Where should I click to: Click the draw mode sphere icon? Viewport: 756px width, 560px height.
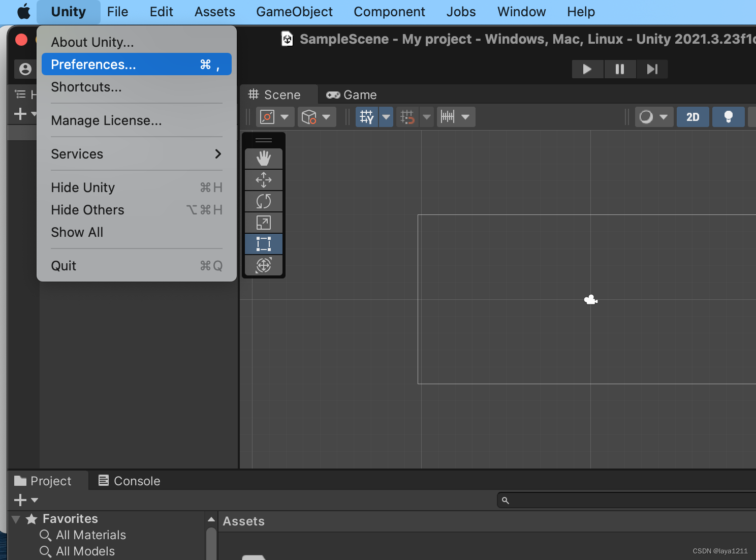coord(646,117)
